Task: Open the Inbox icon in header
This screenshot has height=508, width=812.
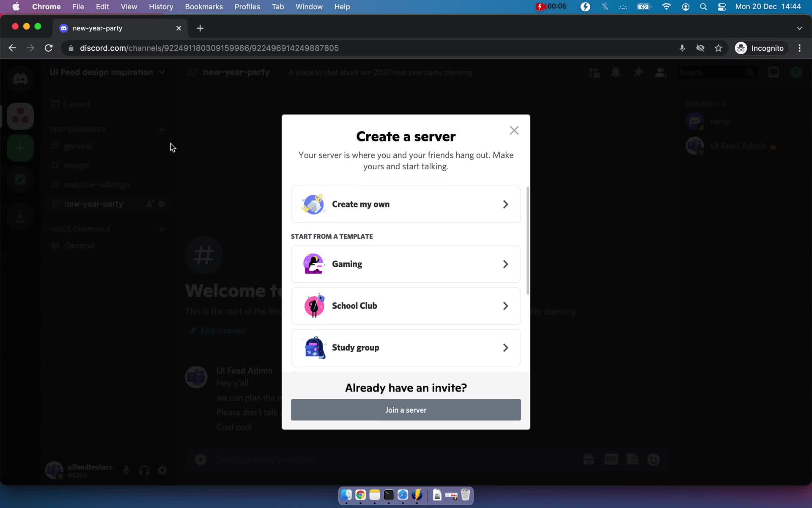Action: tap(774, 72)
